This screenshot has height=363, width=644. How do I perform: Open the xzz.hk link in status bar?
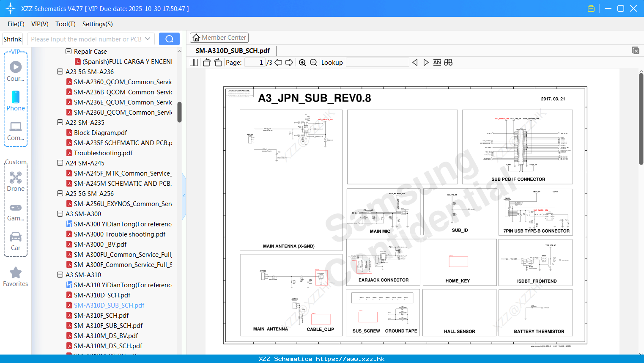(350, 359)
